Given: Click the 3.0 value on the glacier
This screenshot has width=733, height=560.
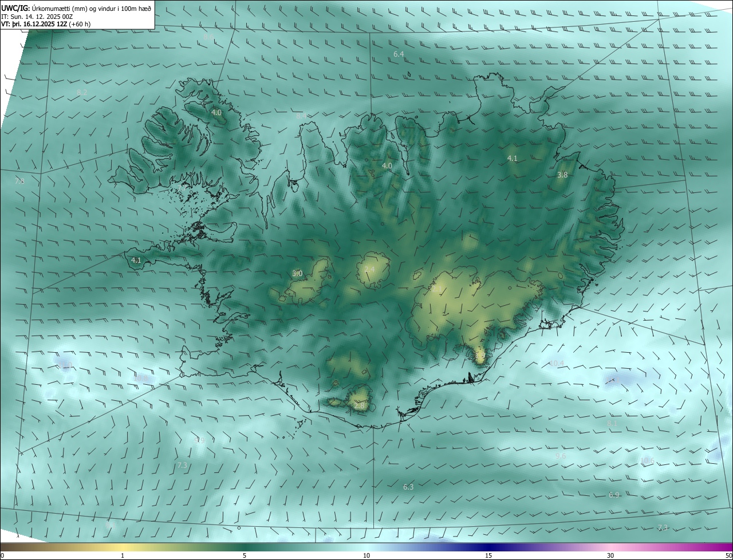Looking at the screenshot, I should pyautogui.click(x=297, y=274).
